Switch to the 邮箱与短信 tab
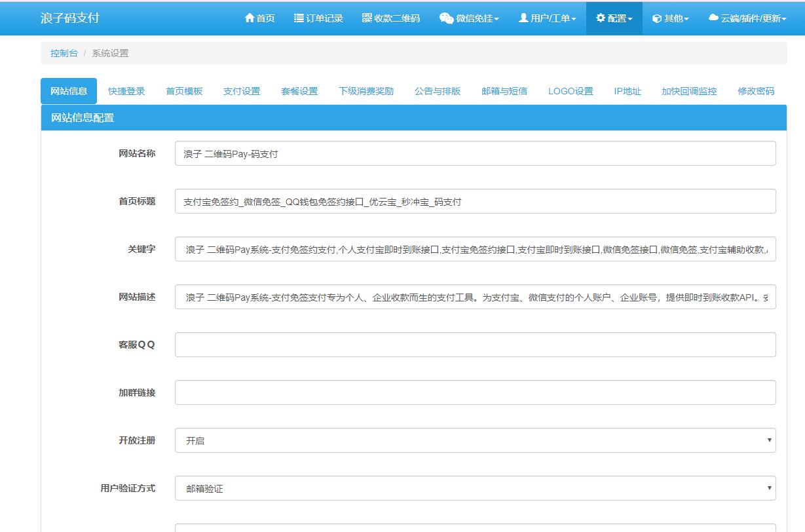 tap(504, 91)
